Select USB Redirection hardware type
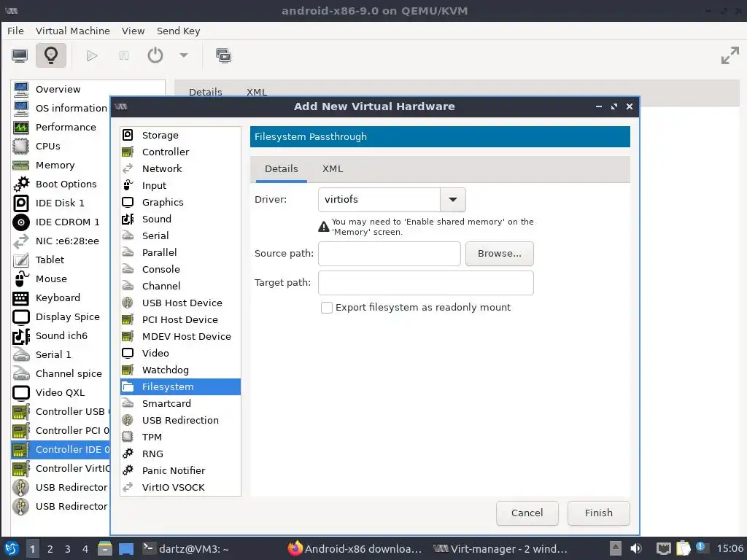 (181, 420)
